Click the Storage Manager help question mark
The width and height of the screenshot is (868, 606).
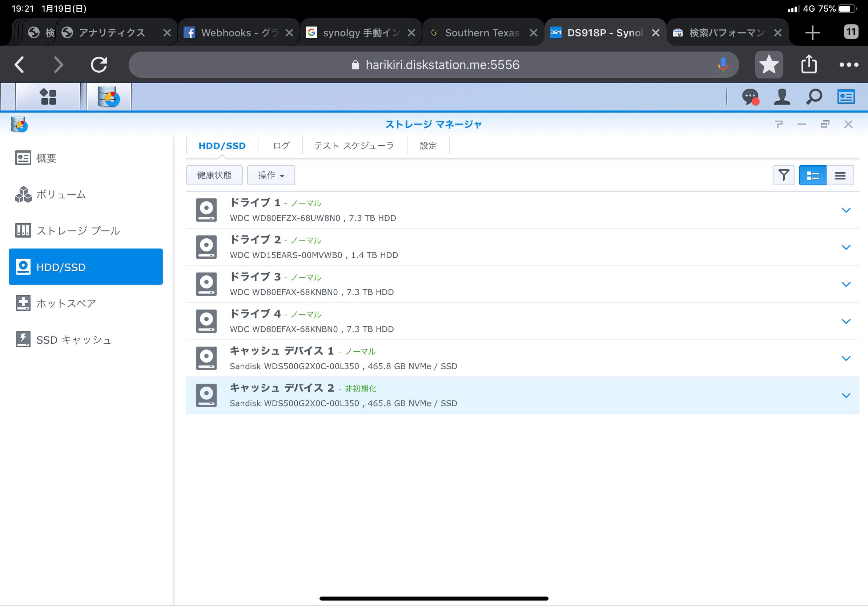(x=779, y=124)
